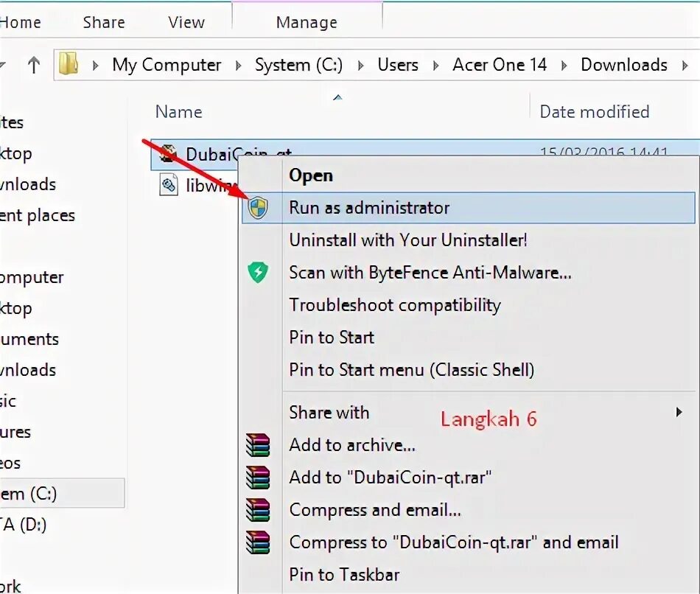The width and height of the screenshot is (700, 594).
Task: Select Pin to Start
Action: coord(468,338)
